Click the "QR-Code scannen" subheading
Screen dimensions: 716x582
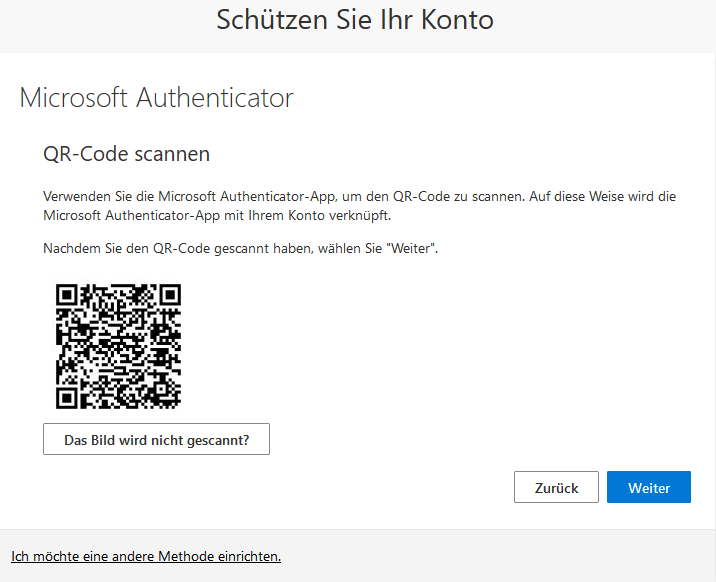[x=126, y=154]
